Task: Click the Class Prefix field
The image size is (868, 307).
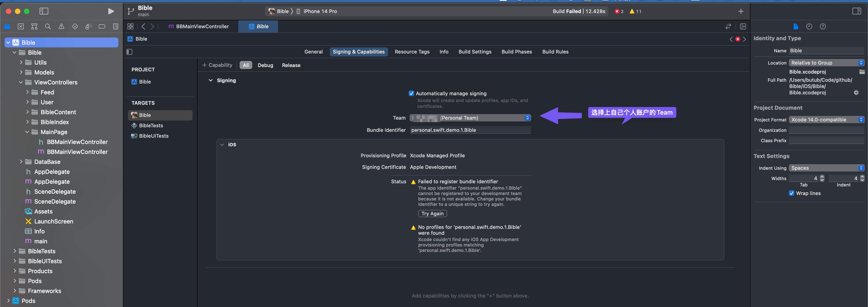Action: tap(826, 141)
